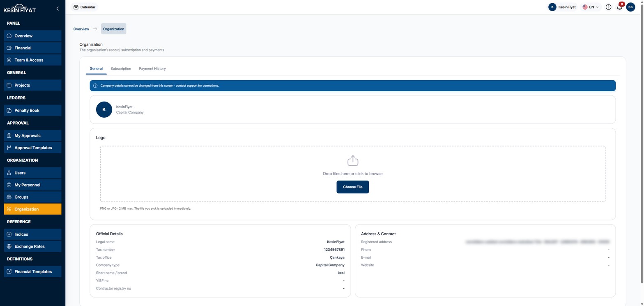Image resolution: width=644 pixels, height=306 pixels.
Task: Click the tax number value 1234567891
Action: click(334, 250)
